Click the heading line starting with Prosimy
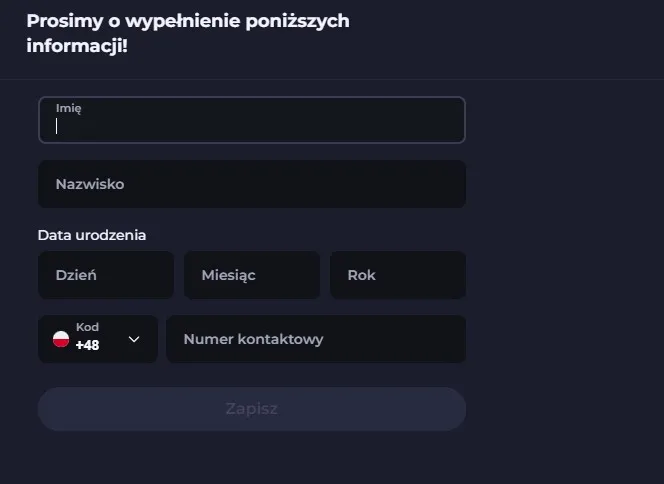The image size is (664, 484). click(188, 21)
